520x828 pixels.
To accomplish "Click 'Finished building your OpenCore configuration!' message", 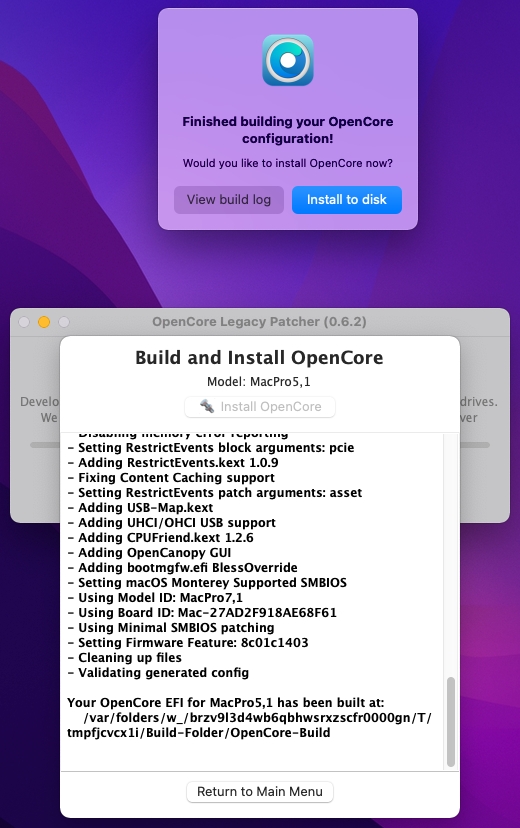I will coord(288,130).
